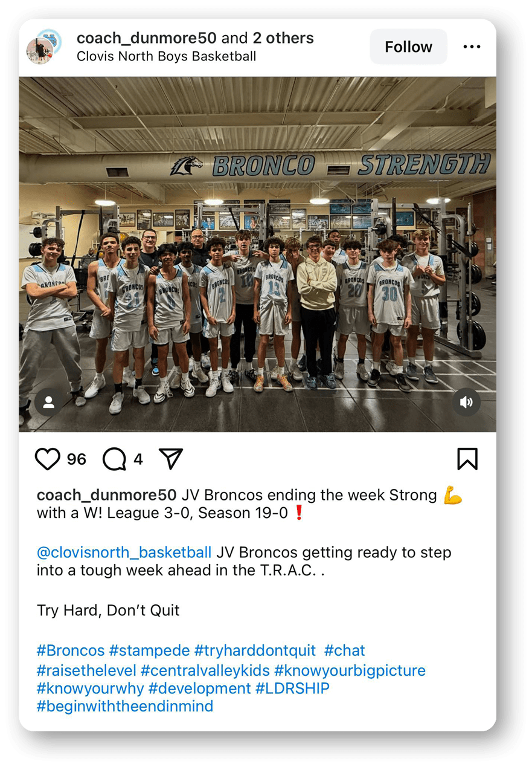Open Clovis North Boys Basketball location

[x=167, y=56]
